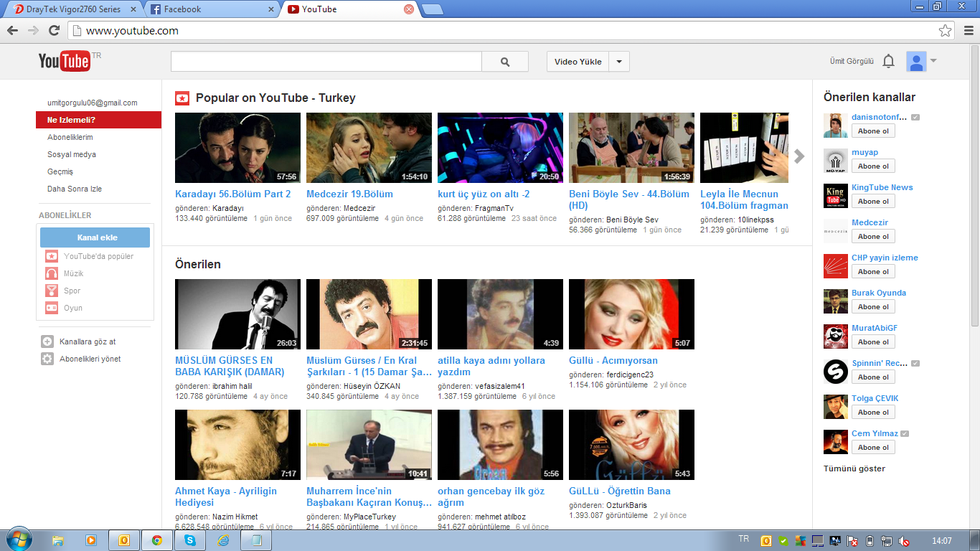Click the Abonelikleri yönet gear icon
980x551 pixels.
click(x=47, y=359)
